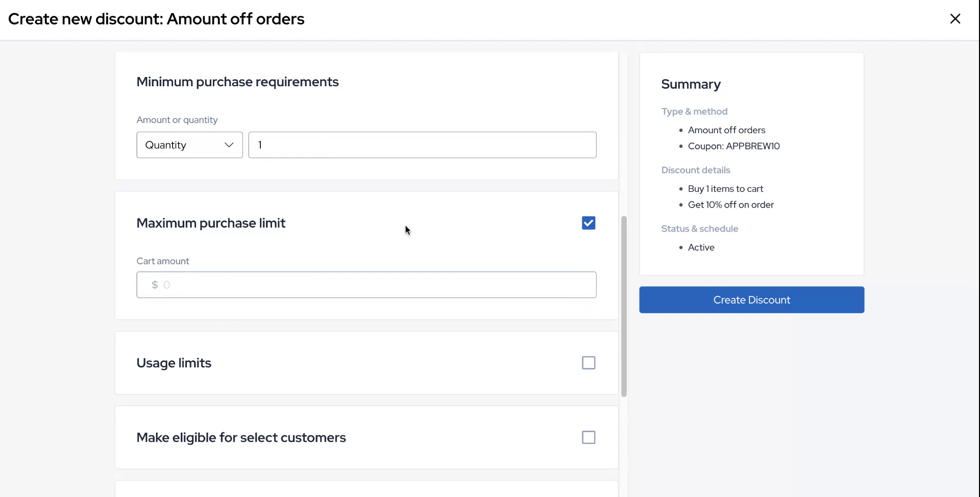This screenshot has height=497, width=980.
Task: Uncheck the Maximum purchase limit checkbox
Action: (x=588, y=223)
